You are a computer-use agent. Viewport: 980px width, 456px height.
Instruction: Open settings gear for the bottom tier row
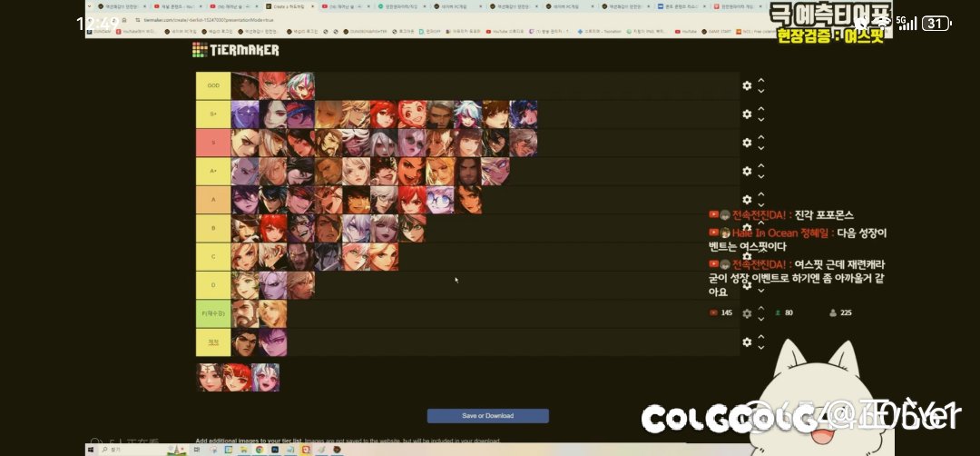tap(747, 342)
